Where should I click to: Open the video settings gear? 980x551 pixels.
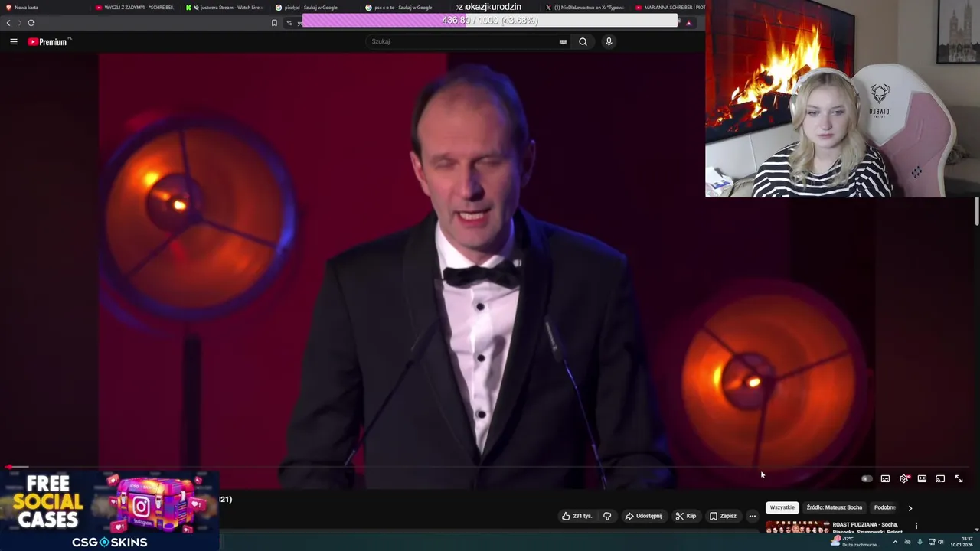pyautogui.click(x=904, y=479)
